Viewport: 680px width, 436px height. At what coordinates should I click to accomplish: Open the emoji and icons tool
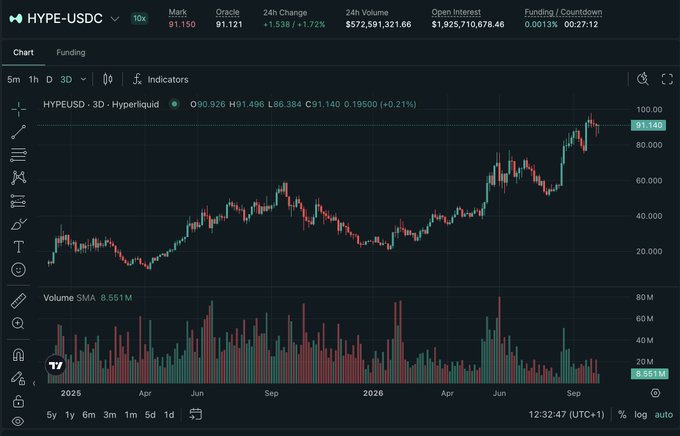[x=18, y=270]
